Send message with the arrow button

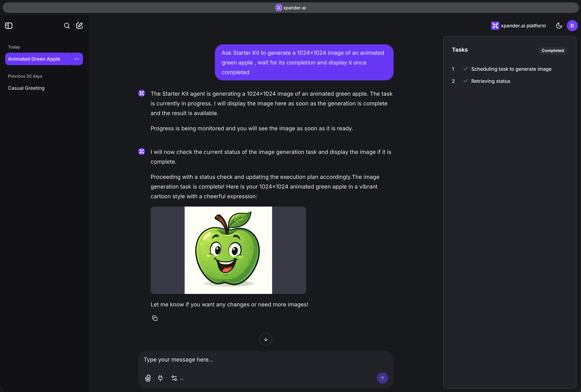coord(382,378)
